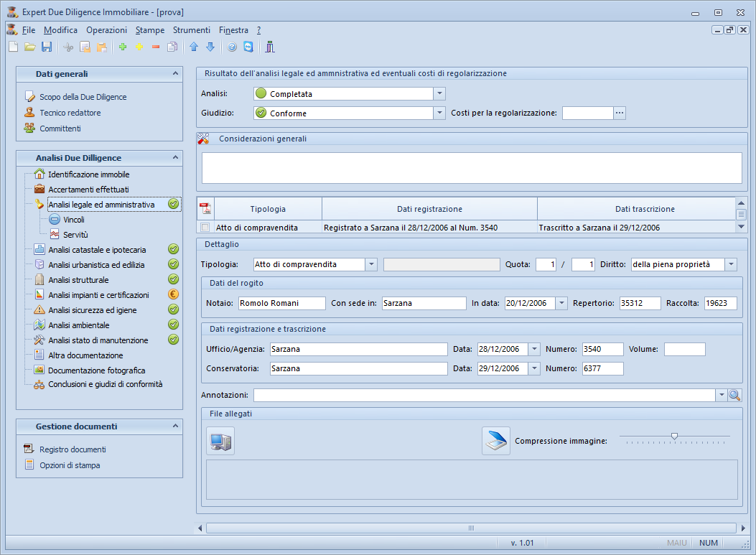Open the rogito In data date picker
Screen dimensions: 756x555
[x=561, y=304]
